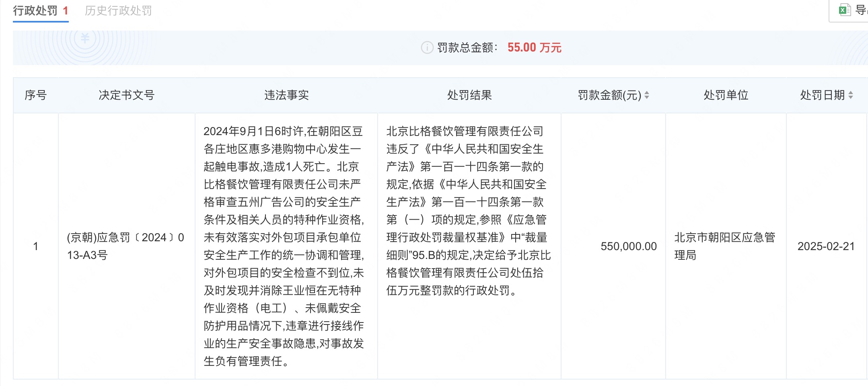Click the Excel export icon

[x=845, y=10]
